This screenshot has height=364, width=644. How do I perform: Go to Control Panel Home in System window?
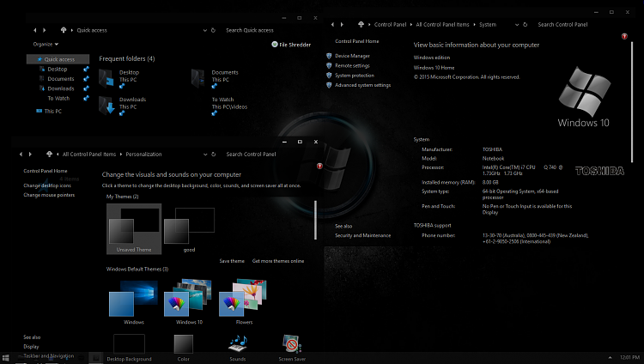(357, 41)
